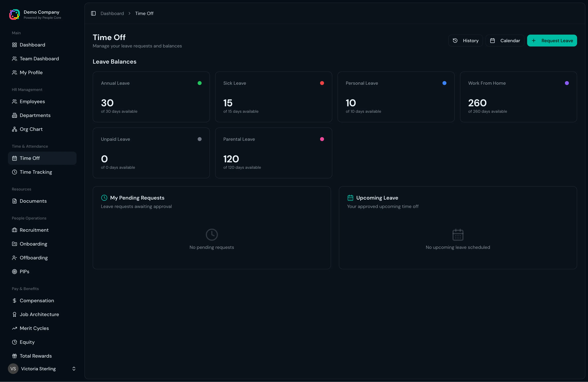This screenshot has width=588, height=382.
Task: Expand Victoria Sterling user menu chevron
Action: pyautogui.click(x=74, y=369)
